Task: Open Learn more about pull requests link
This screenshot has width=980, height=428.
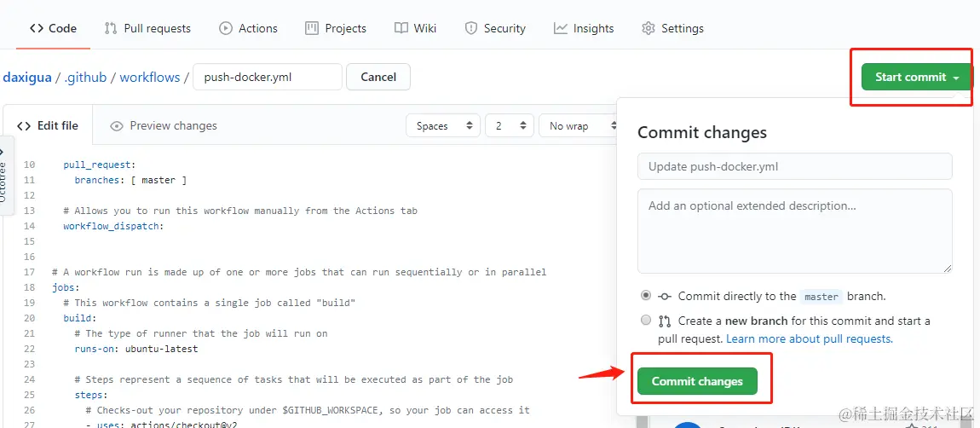Action: point(810,338)
